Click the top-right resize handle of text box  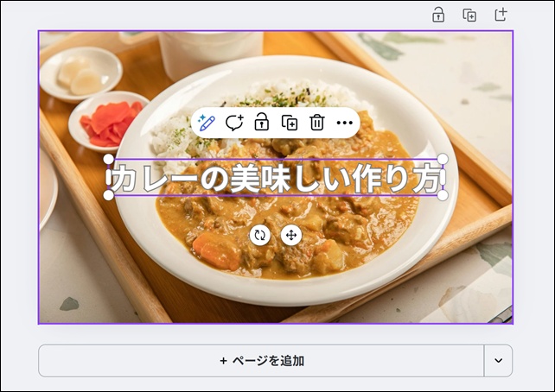(x=443, y=160)
